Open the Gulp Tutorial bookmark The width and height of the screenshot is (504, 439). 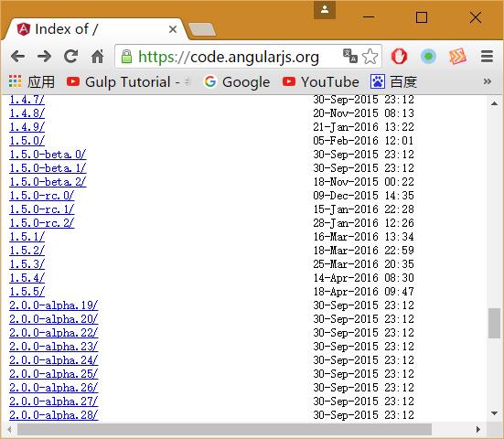(x=129, y=82)
